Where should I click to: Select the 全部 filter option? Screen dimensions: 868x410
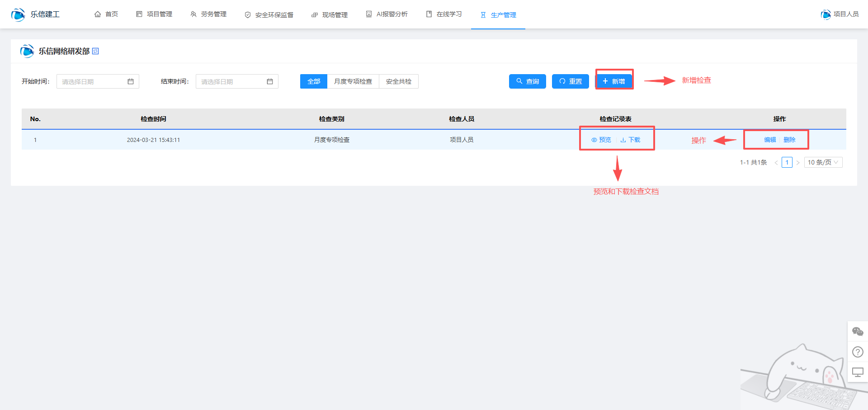(x=314, y=81)
